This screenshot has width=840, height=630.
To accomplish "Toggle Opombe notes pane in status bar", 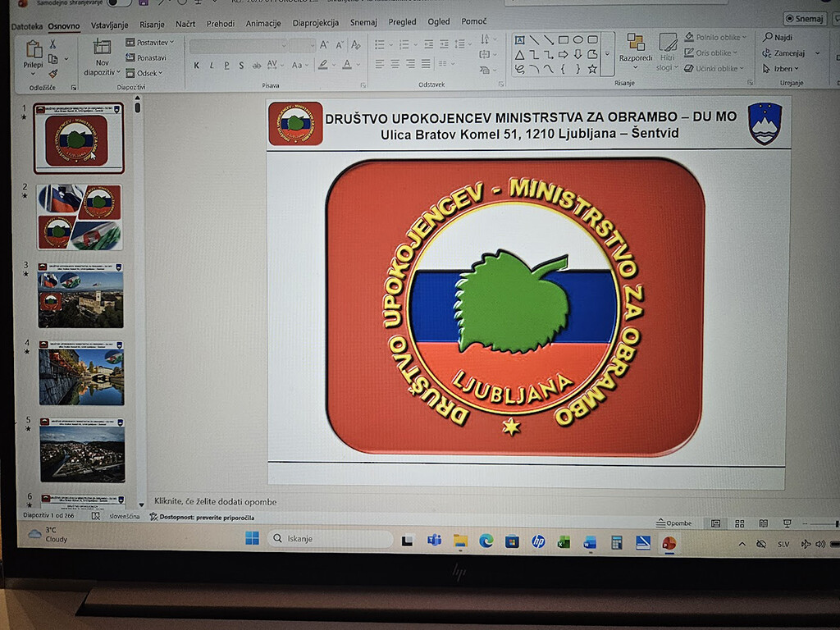I will 673,523.
